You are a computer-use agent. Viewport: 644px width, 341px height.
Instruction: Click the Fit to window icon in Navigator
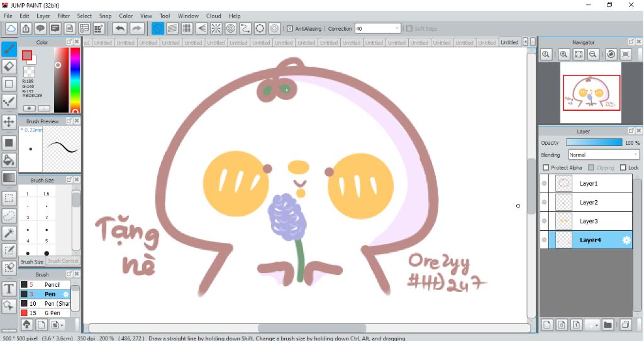(579, 54)
